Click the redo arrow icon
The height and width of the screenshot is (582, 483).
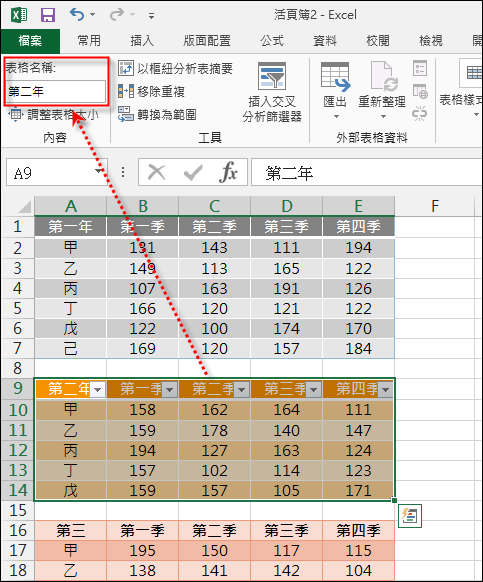[x=117, y=14]
